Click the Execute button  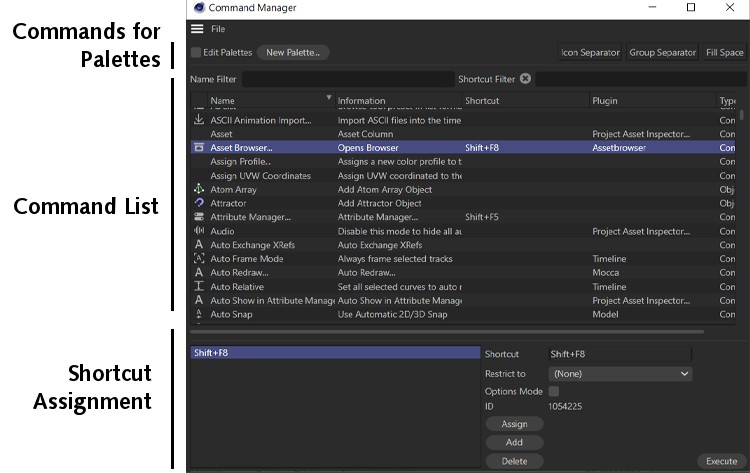[721, 461]
